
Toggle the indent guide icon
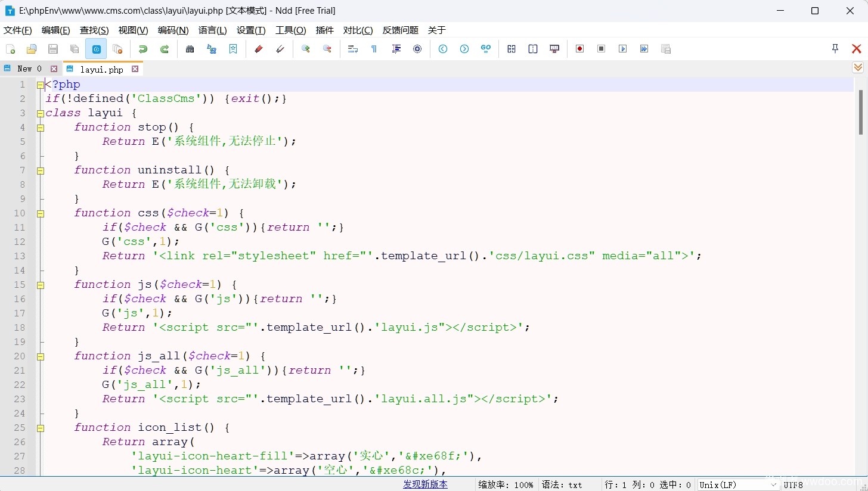(x=396, y=49)
